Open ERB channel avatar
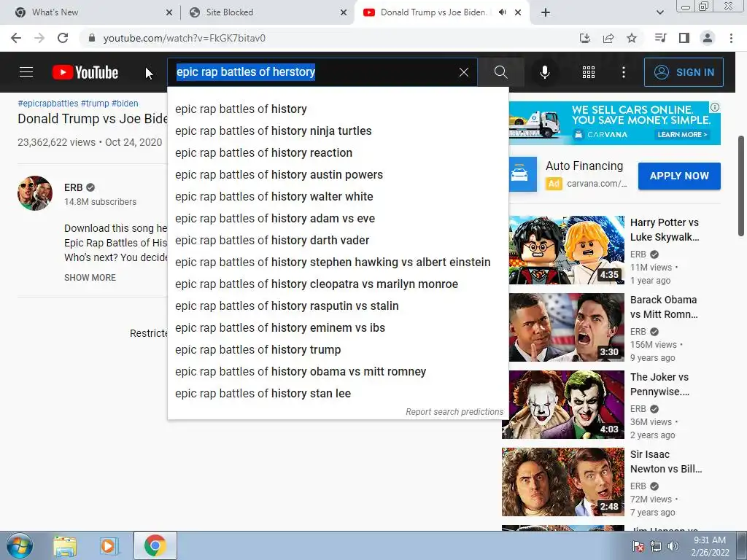Viewport: 747px width, 560px height. click(x=35, y=193)
